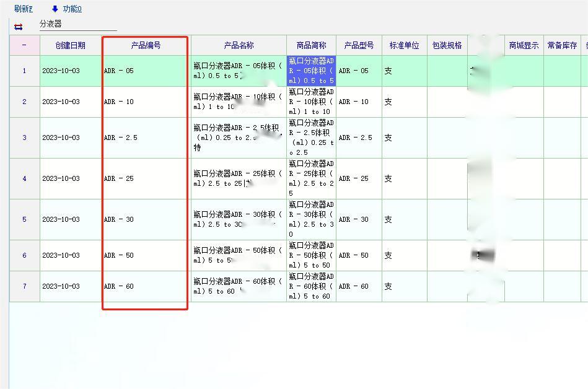Click the 商城显示 column header

coord(524,45)
